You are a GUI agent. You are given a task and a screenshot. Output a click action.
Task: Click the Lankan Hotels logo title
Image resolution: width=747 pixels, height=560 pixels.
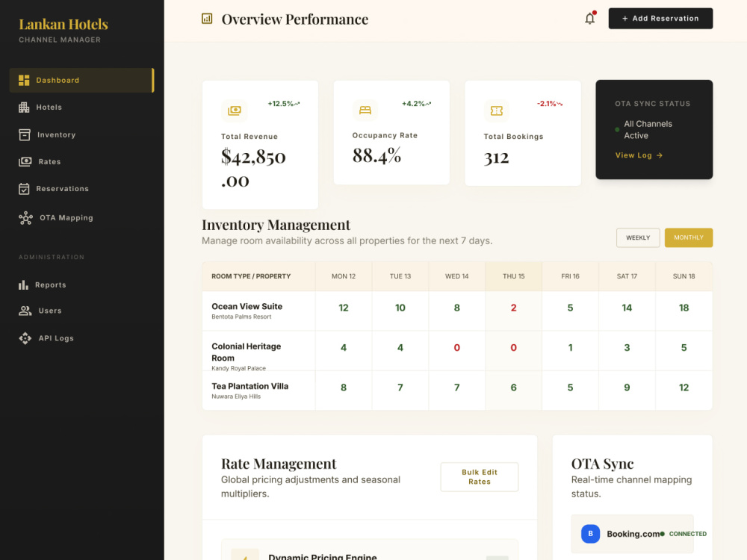tap(63, 25)
